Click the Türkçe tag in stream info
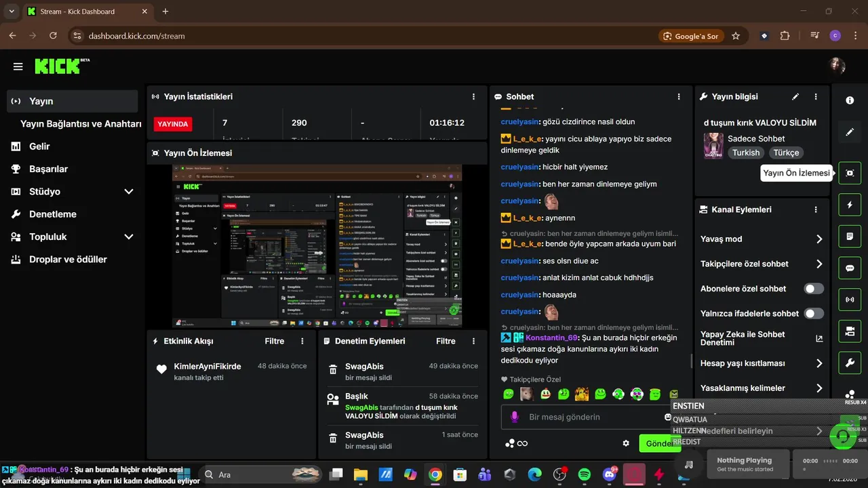Screen dimensions: 868x488 (x=787, y=152)
